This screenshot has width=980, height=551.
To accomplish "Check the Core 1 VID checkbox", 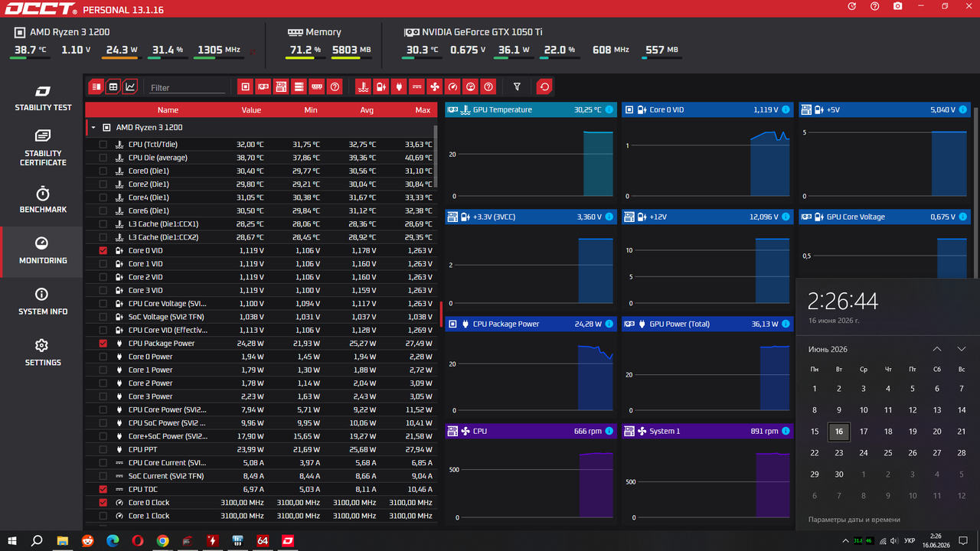I will pyautogui.click(x=103, y=264).
